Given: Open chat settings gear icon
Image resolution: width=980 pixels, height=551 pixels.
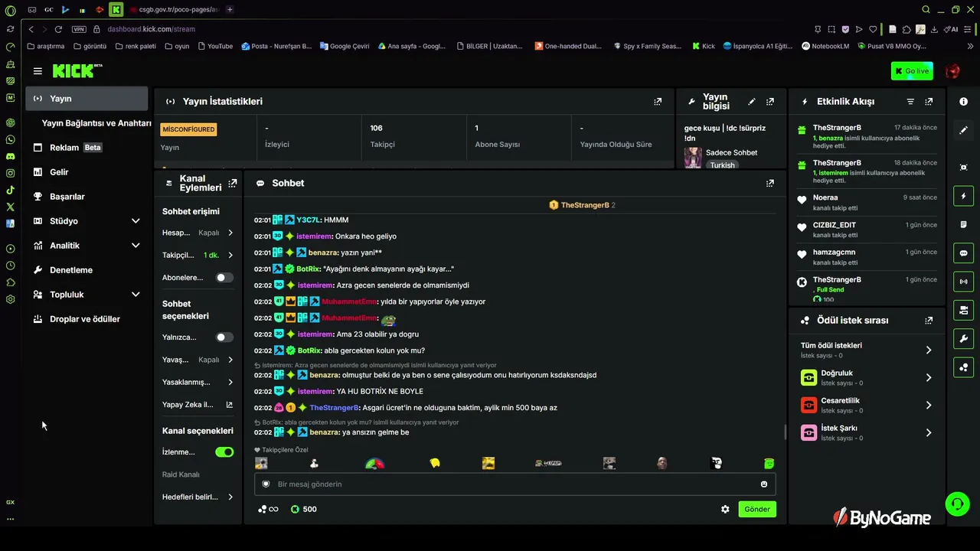Looking at the screenshot, I should (x=725, y=509).
